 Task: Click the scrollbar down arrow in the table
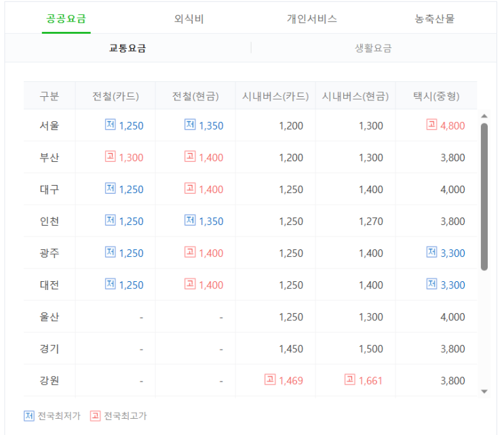[484, 391]
